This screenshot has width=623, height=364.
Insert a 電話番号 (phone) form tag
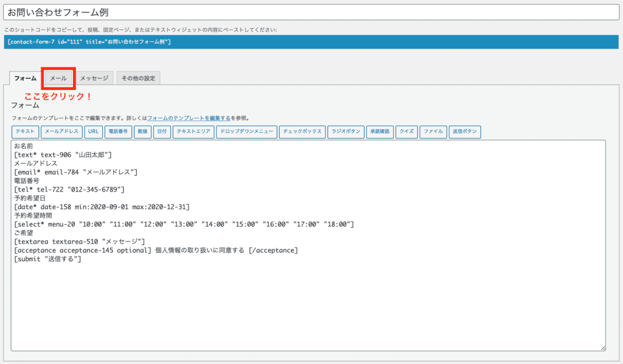[119, 131]
